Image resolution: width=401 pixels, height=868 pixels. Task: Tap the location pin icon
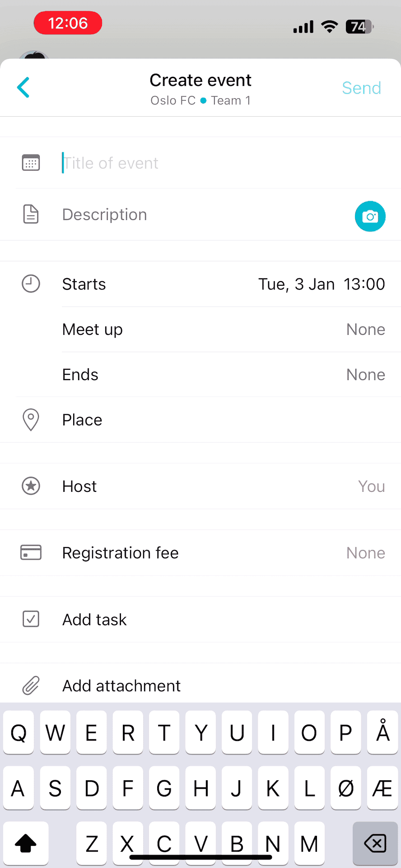click(31, 420)
